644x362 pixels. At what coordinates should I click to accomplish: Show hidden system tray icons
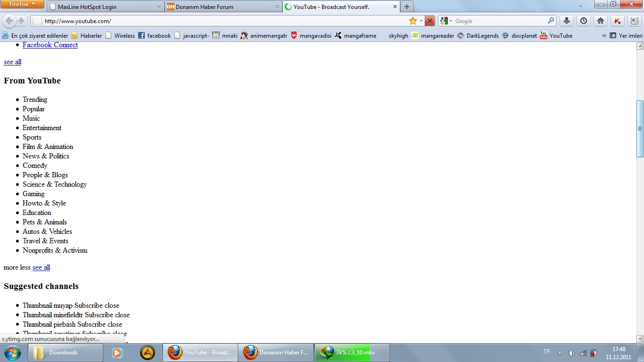click(x=560, y=353)
